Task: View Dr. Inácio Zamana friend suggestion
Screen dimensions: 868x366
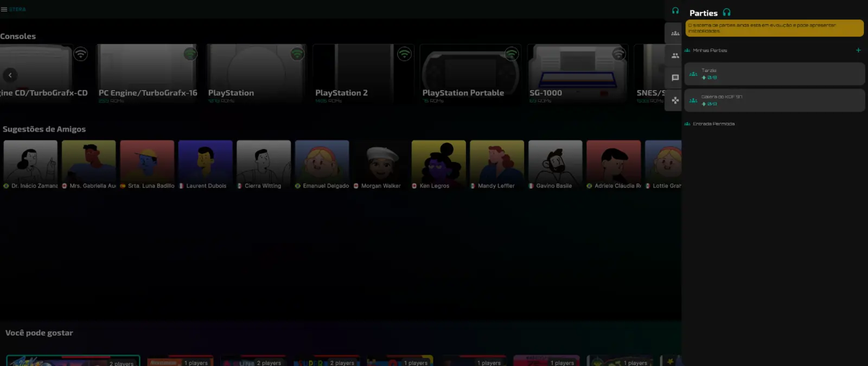Action: (30, 165)
